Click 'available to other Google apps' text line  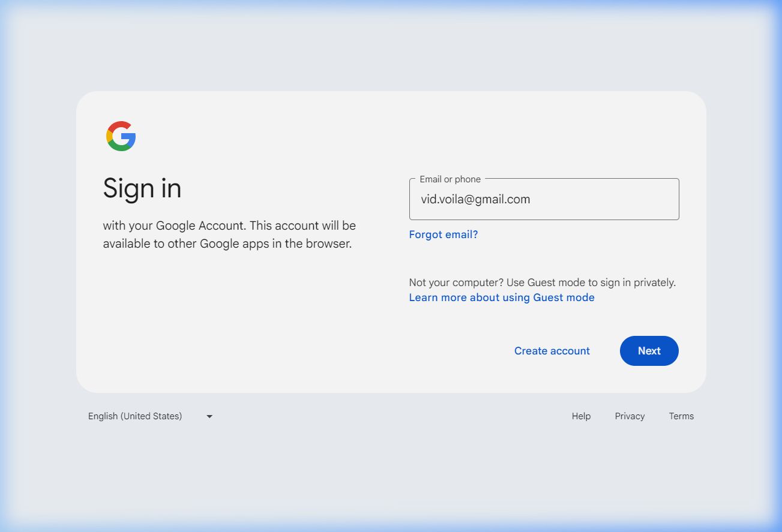[x=227, y=244]
